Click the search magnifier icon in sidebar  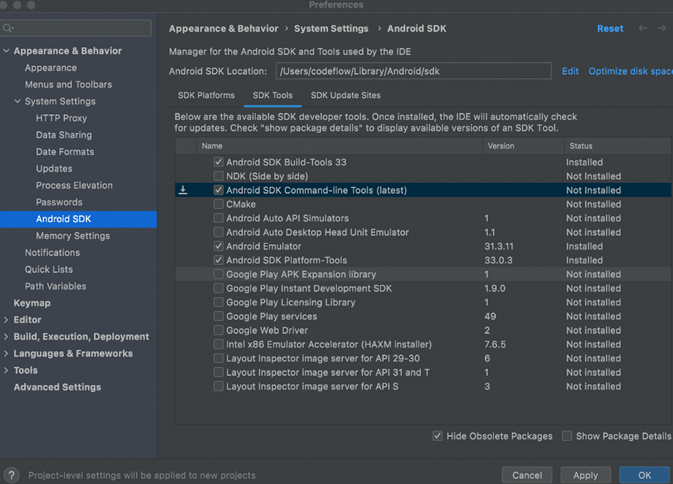pos(8,28)
